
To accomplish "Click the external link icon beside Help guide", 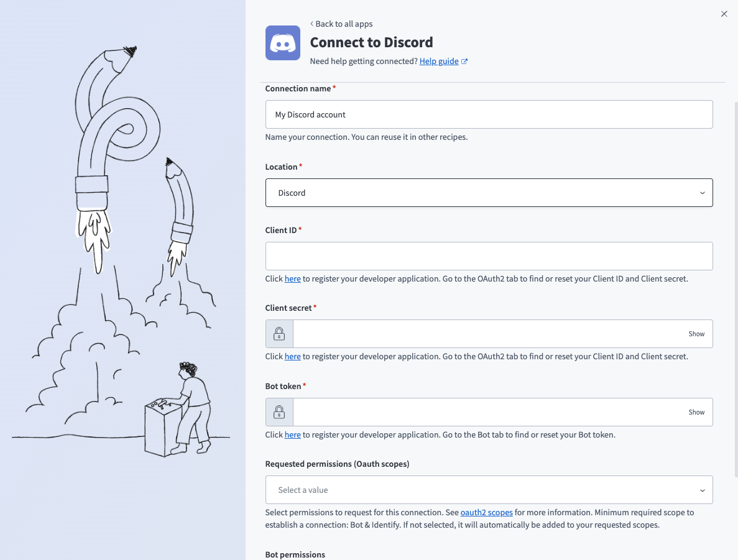I will (x=464, y=61).
